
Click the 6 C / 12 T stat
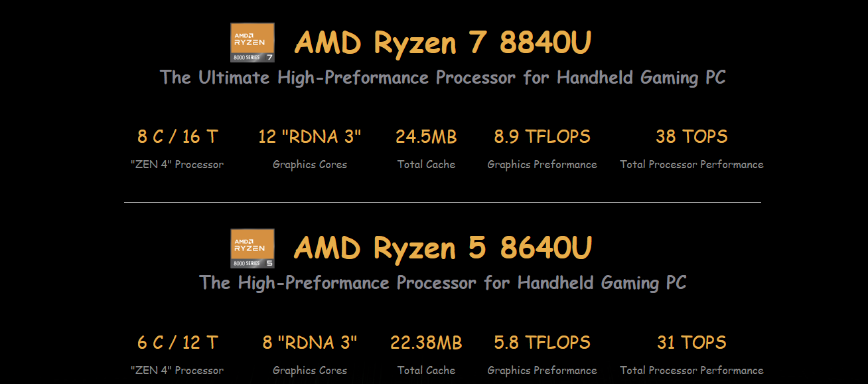click(177, 343)
